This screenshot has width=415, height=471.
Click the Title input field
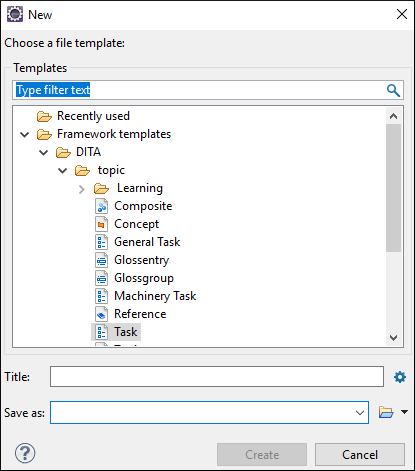[x=217, y=377]
